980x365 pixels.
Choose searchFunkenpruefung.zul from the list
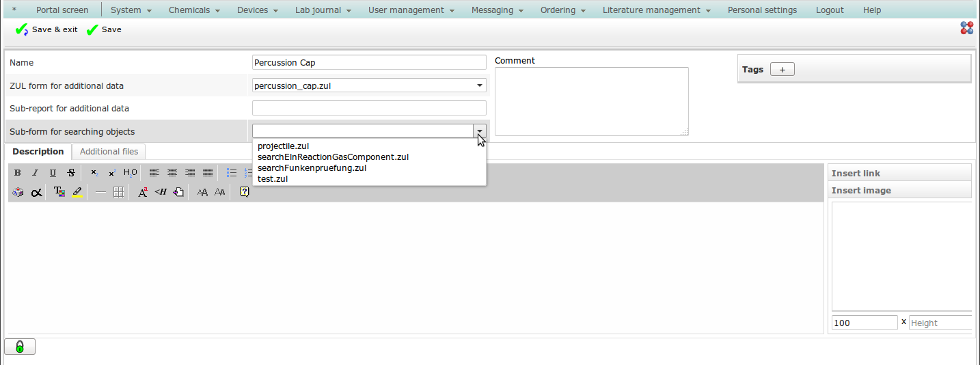312,168
